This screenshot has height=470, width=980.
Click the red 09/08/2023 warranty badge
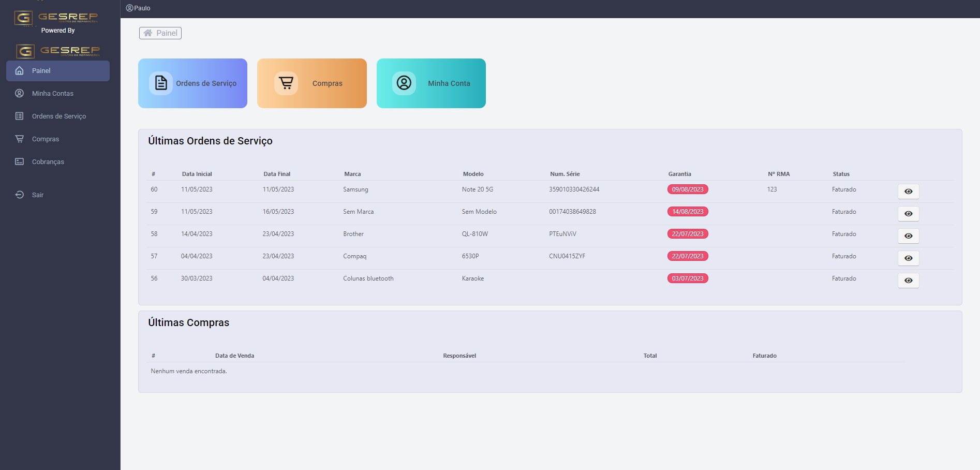click(x=688, y=189)
